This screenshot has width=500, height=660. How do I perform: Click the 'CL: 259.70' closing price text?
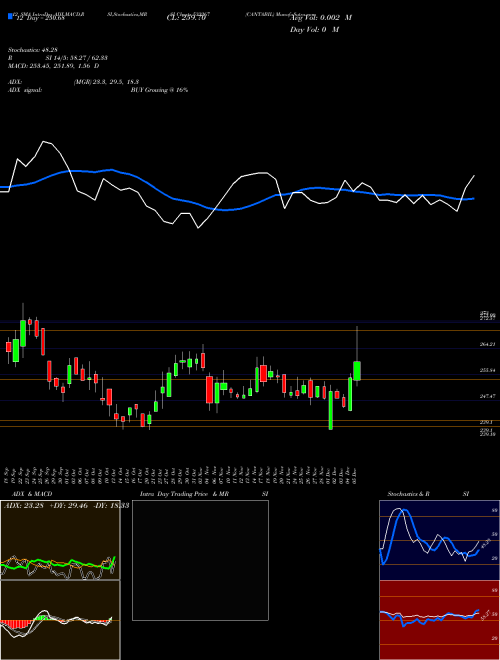186,18
